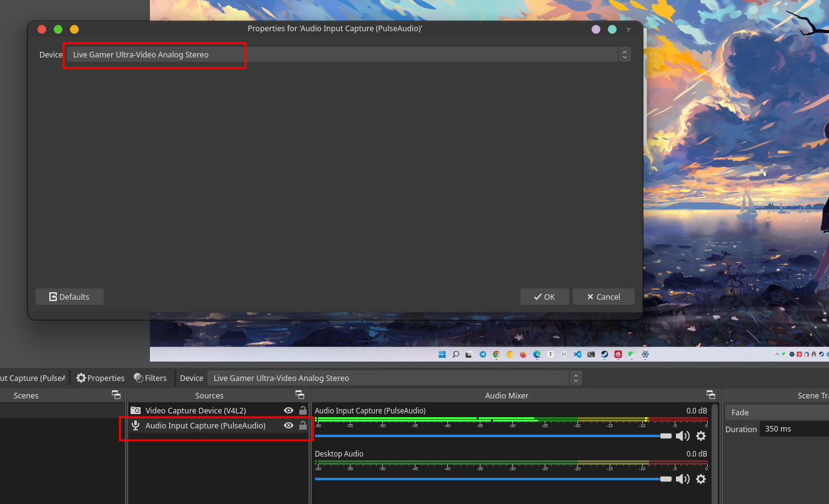Open source Properties from the toolbar
829x504 pixels.
(100, 378)
